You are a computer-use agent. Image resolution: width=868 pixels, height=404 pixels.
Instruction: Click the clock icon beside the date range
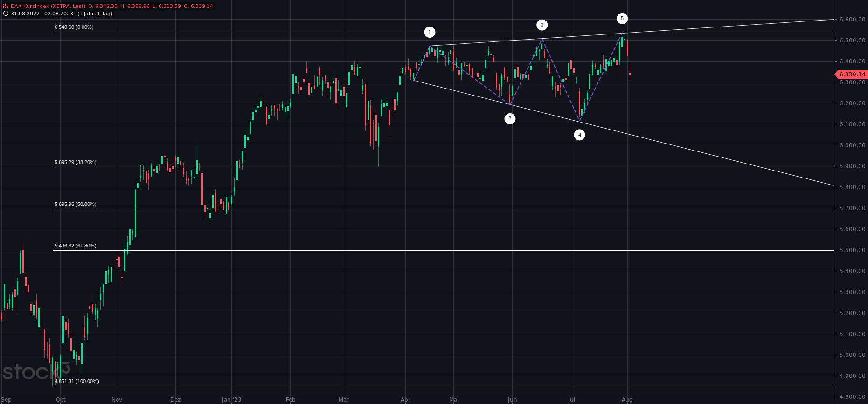(x=6, y=14)
